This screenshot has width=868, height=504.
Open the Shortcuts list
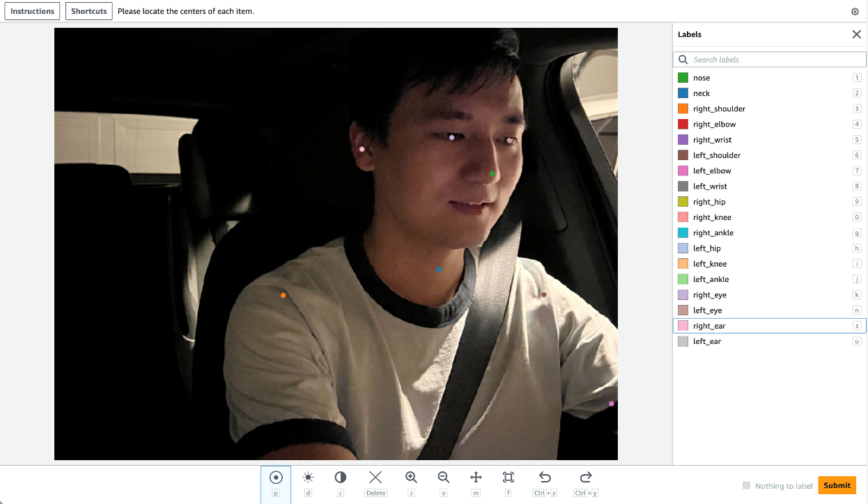point(89,11)
